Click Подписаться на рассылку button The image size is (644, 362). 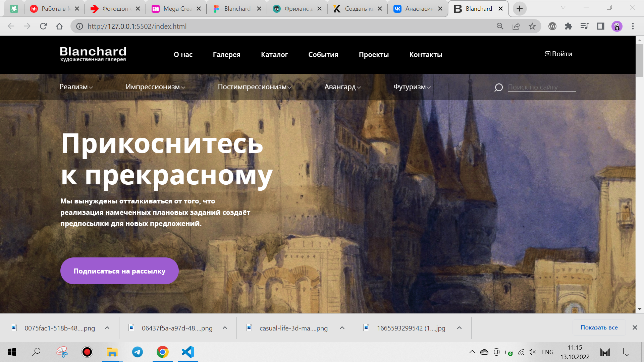coord(119,271)
